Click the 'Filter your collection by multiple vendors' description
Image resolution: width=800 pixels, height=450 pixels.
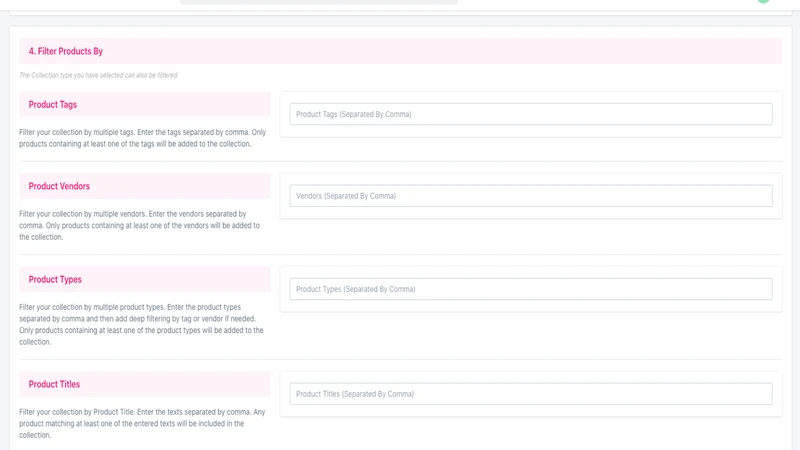(140, 226)
